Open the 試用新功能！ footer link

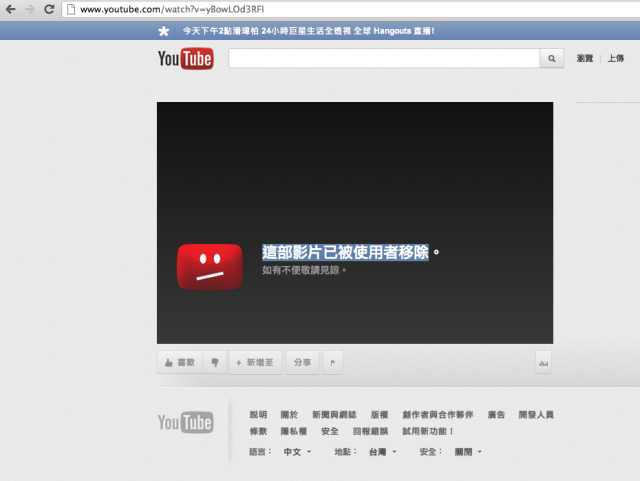[428, 431]
